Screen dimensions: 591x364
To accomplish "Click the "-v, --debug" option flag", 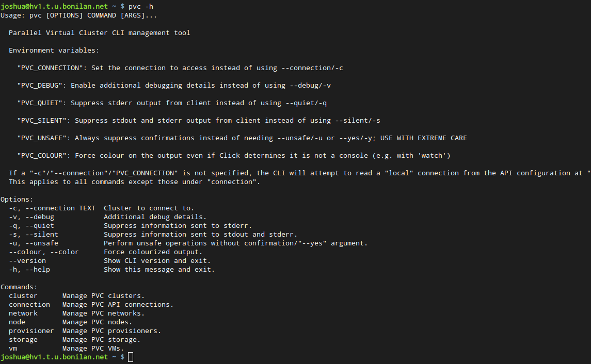I will click(31, 217).
